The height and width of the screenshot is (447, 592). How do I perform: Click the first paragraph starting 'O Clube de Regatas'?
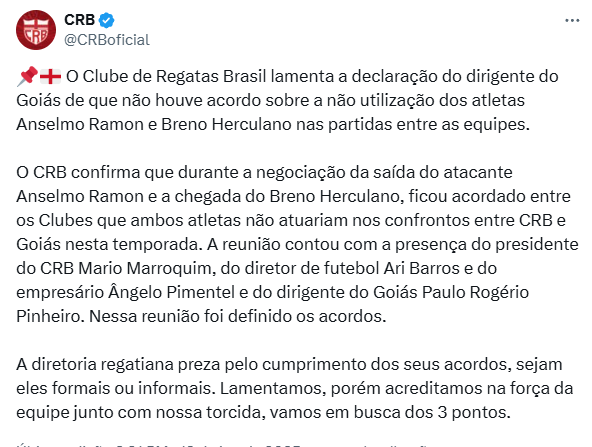point(287,100)
